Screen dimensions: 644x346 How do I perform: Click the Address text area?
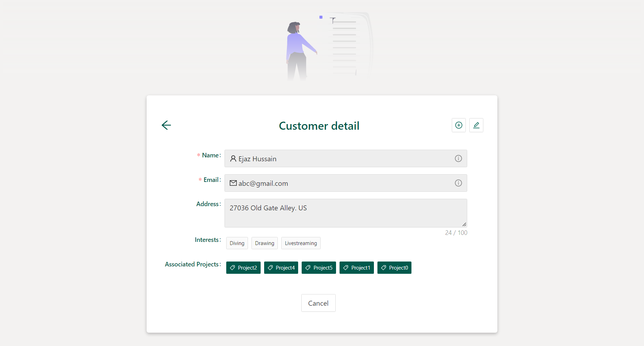click(x=346, y=213)
